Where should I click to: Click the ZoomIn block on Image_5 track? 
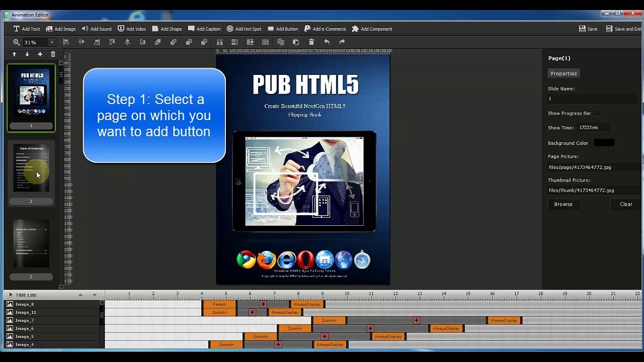[261, 336]
